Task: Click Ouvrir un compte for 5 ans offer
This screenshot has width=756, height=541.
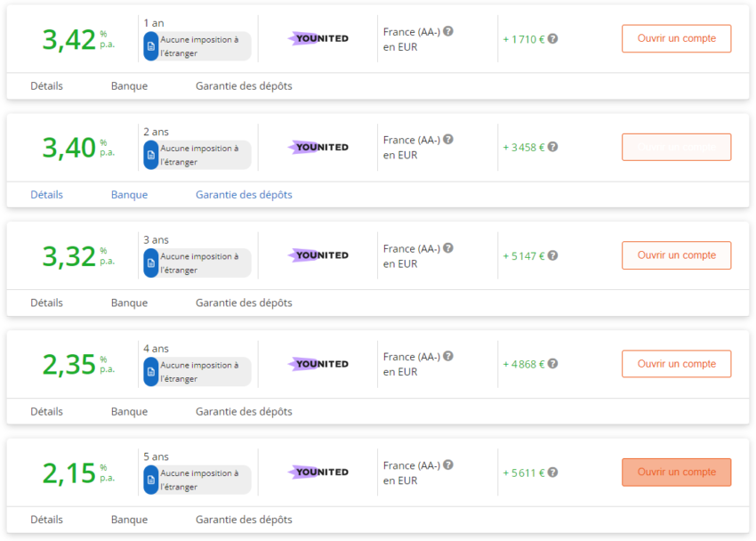Action: pos(676,472)
